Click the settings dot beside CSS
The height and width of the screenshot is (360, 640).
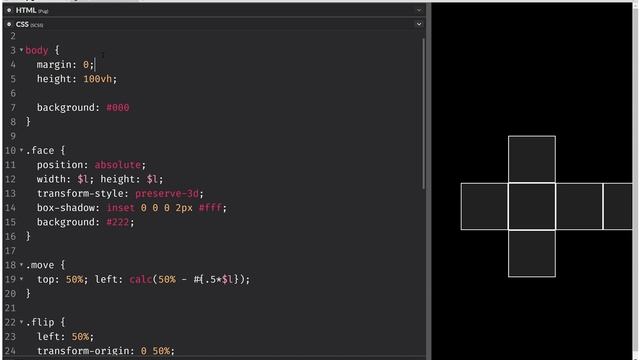pos(9,24)
